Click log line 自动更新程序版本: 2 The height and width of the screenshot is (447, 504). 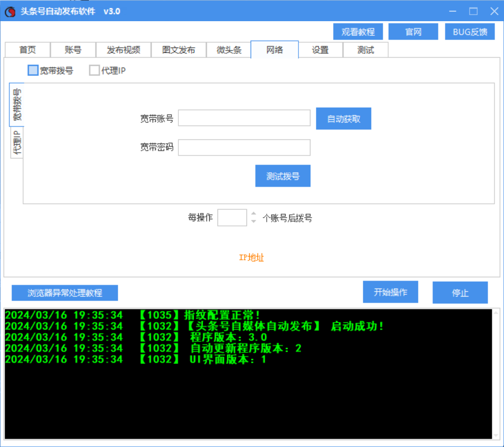click(153, 348)
